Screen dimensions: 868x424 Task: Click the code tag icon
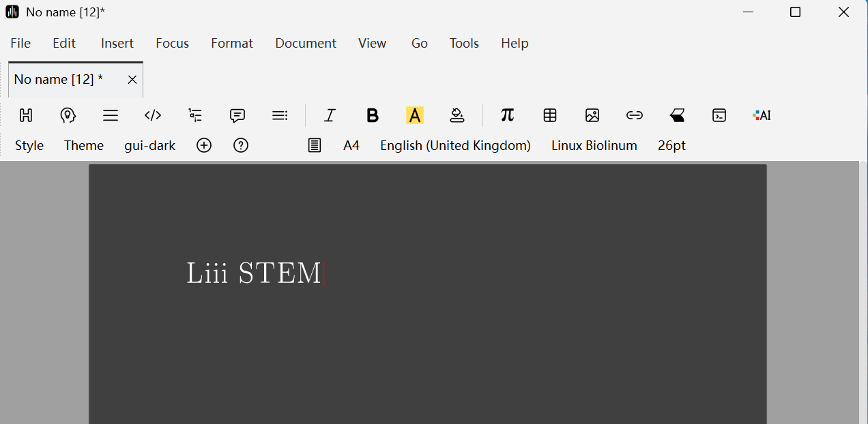[153, 115]
